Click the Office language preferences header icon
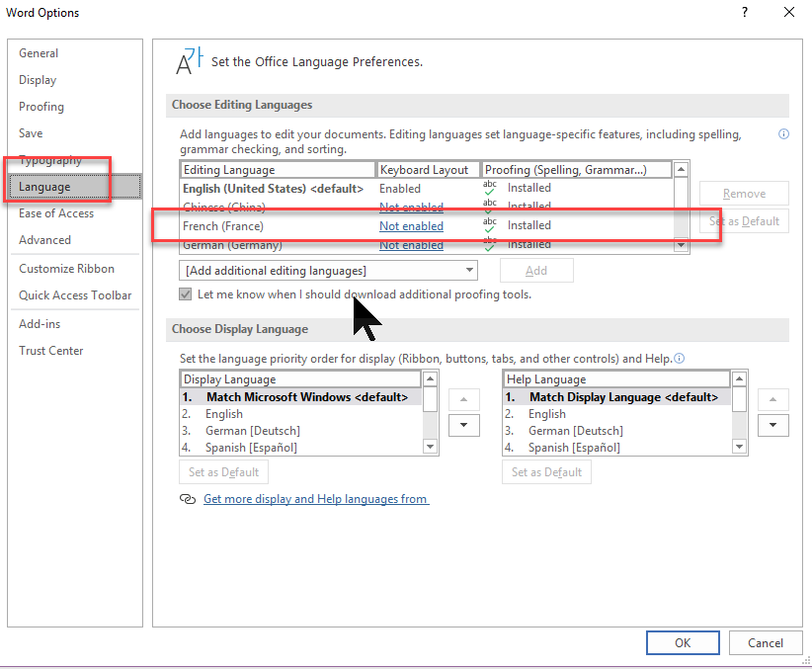812x669 pixels. tap(189, 61)
